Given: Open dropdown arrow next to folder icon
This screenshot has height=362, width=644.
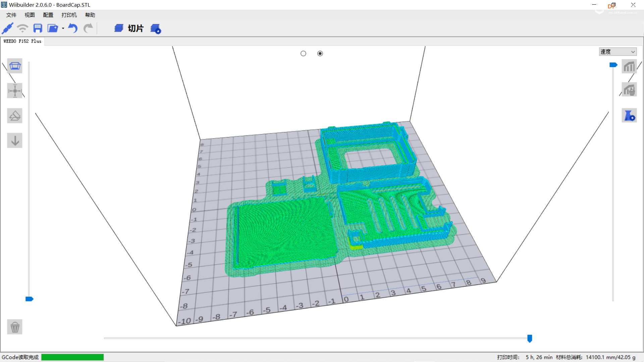Looking at the screenshot, I should (x=63, y=29).
